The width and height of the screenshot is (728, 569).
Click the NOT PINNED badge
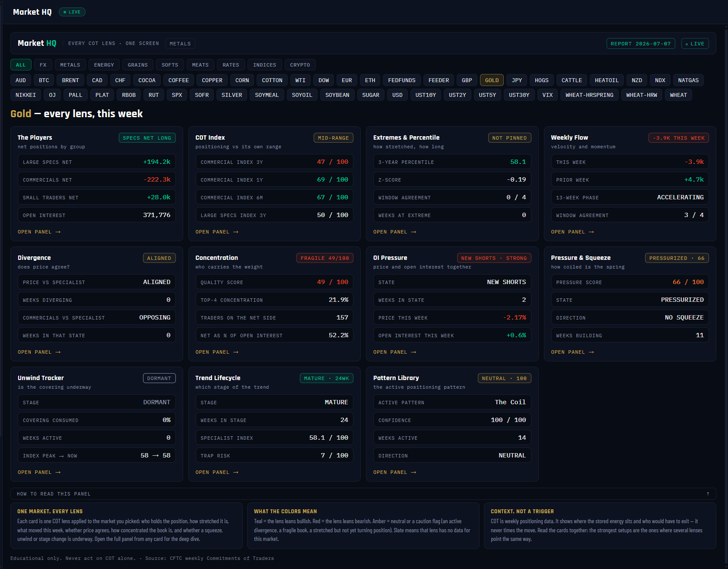click(x=509, y=138)
